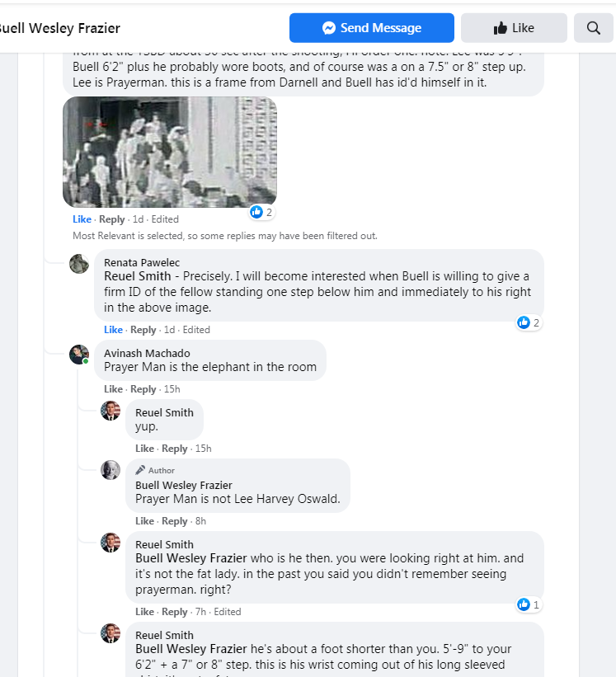Like Avinash Machado's elephant in room comment
Image resolution: width=616 pixels, height=677 pixels.
[x=113, y=389]
